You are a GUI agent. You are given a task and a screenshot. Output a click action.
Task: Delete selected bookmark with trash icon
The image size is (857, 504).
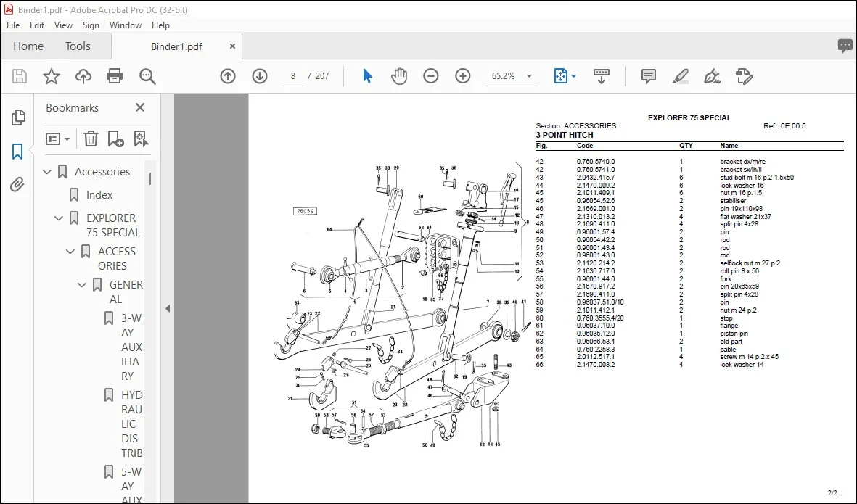tap(91, 139)
